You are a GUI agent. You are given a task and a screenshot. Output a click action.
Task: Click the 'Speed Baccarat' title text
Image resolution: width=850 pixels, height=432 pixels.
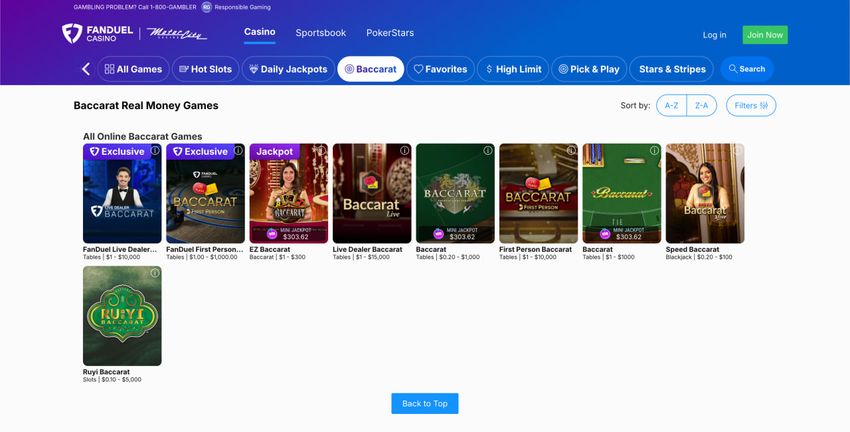pyautogui.click(x=692, y=249)
